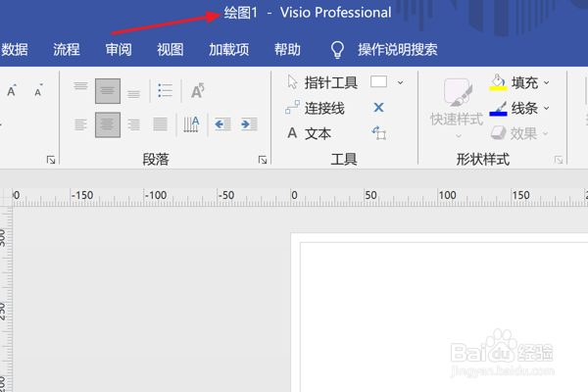Click the lightbulb tell-me icon
The height and width of the screenshot is (392, 588).
337,50
